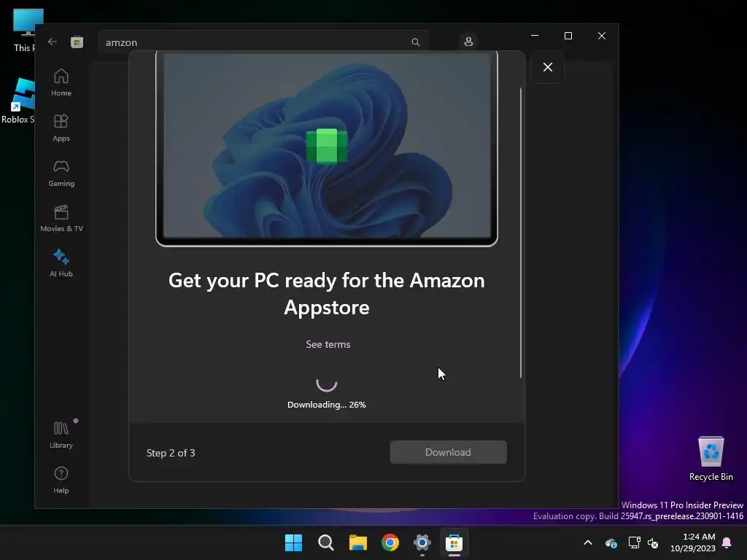Click the back arrow in the Store
Screen dimensions: 747x560
pyautogui.click(x=53, y=42)
